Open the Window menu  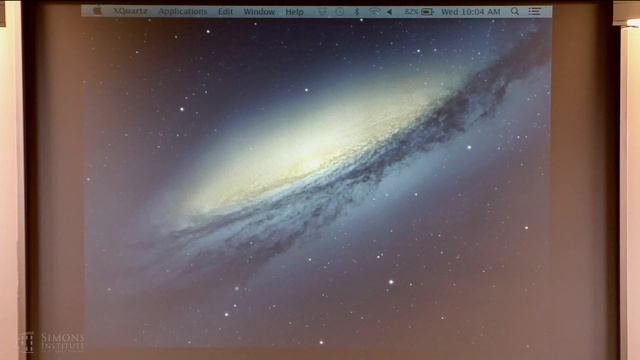[259, 12]
